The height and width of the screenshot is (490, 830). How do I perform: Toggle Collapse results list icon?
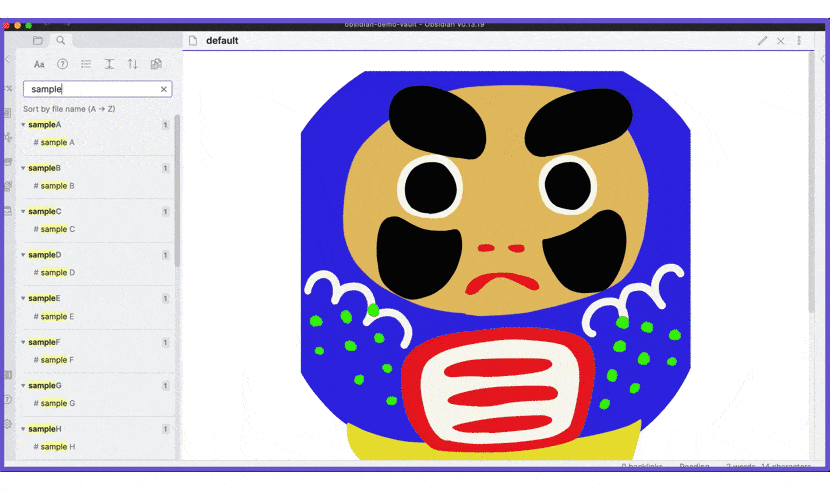tap(86, 64)
